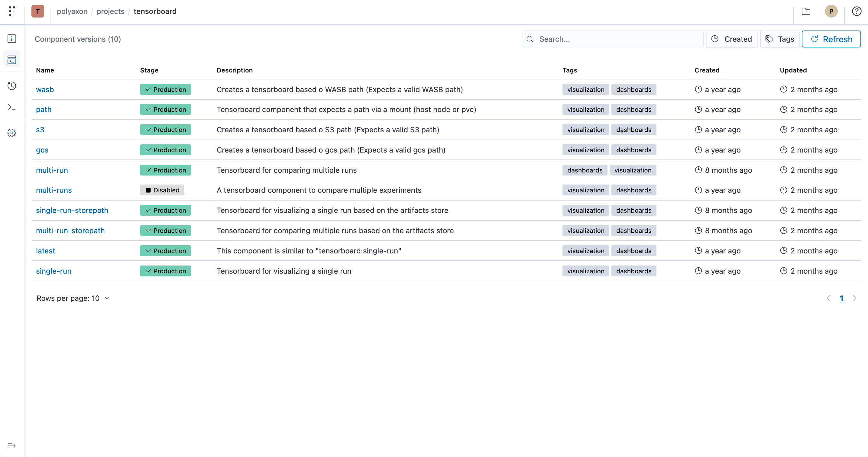
Task: Click Production badge of single-run-storepath
Action: (165, 210)
